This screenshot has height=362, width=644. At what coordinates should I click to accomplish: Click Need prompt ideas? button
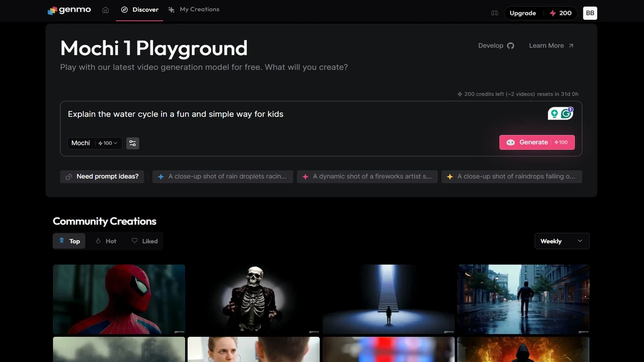102,176
